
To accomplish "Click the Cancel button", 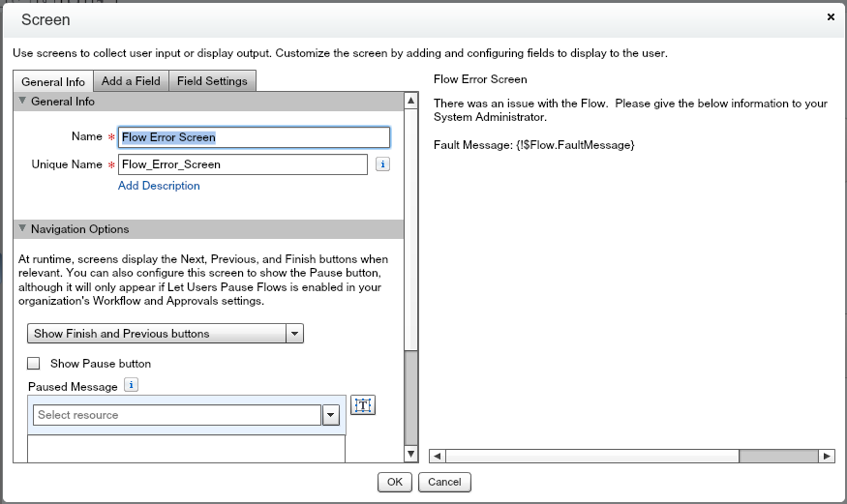I will pyautogui.click(x=444, y=482).
